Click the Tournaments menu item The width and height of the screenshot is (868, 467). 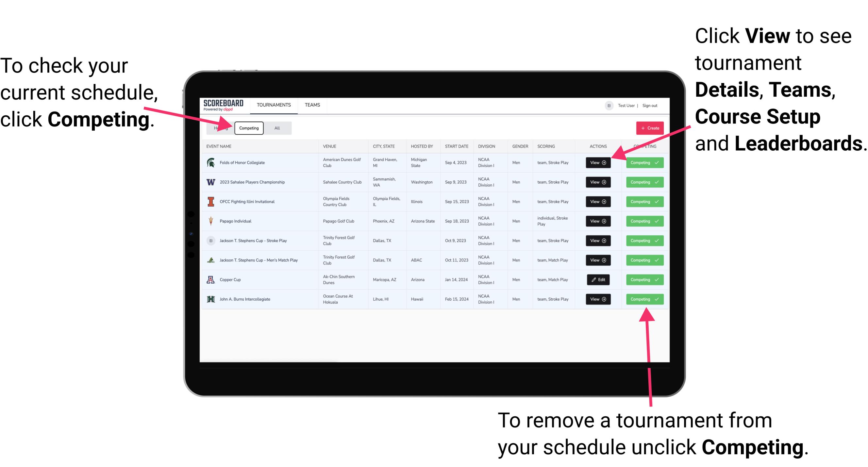coord(274,105)
